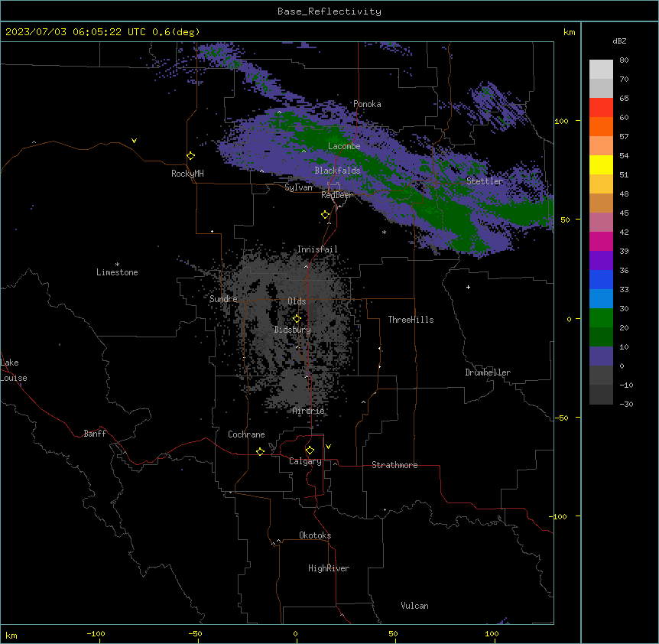Click the dBZ legend heading
The image size is (659, 644).
(x=619, y=41)
